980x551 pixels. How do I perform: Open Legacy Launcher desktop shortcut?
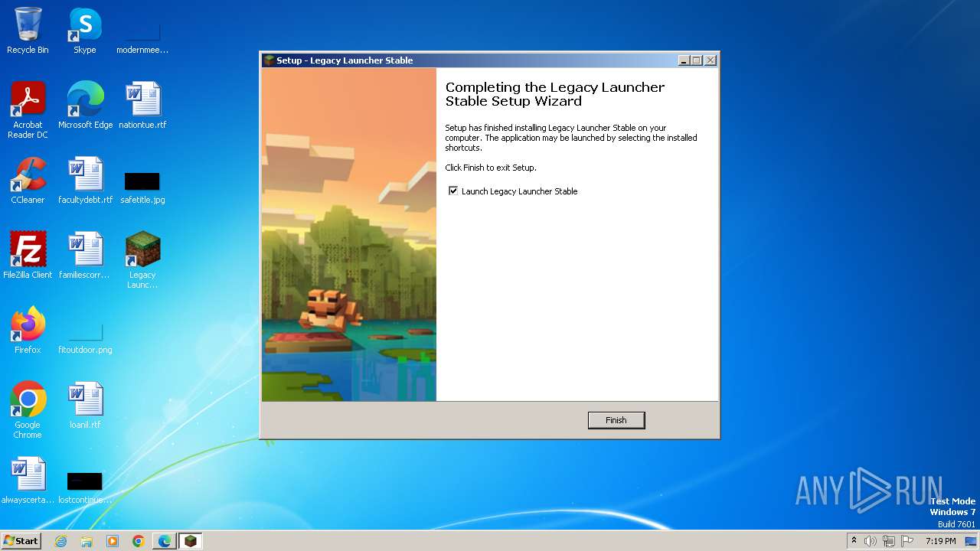(x=142, y=260)
